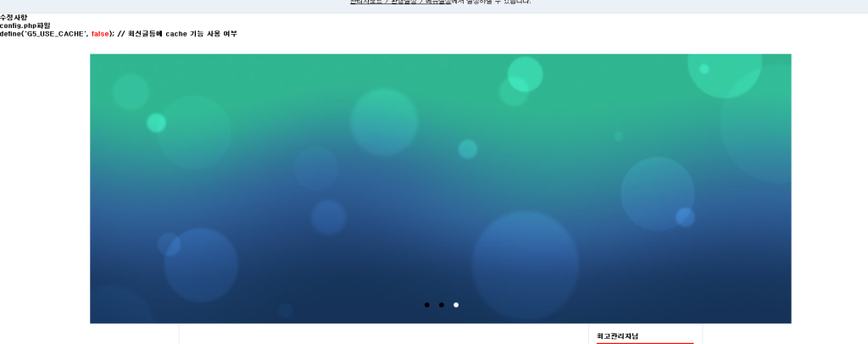Click the small bright cyan bubble on banner
This screenshot has width=868, height=344.
[x=156, y=123]
